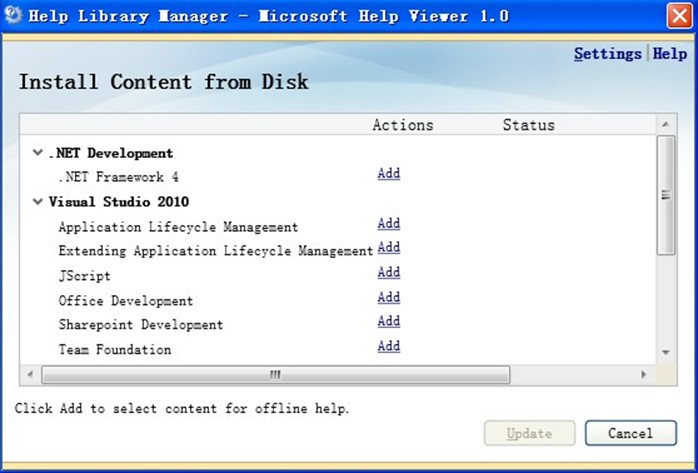The image size is (698, 473).
Task: Open the Settings link
Action: tap(607, 54)
